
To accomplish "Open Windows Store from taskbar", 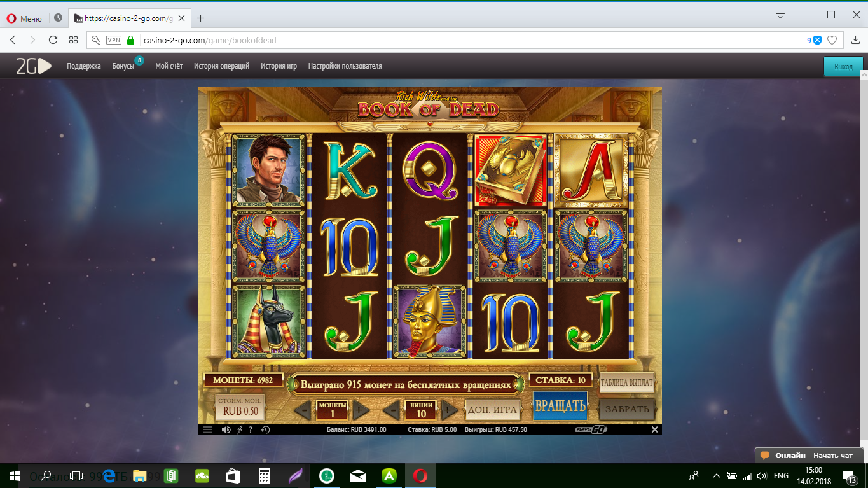I will pyautogui.click(x=233, y=475).
